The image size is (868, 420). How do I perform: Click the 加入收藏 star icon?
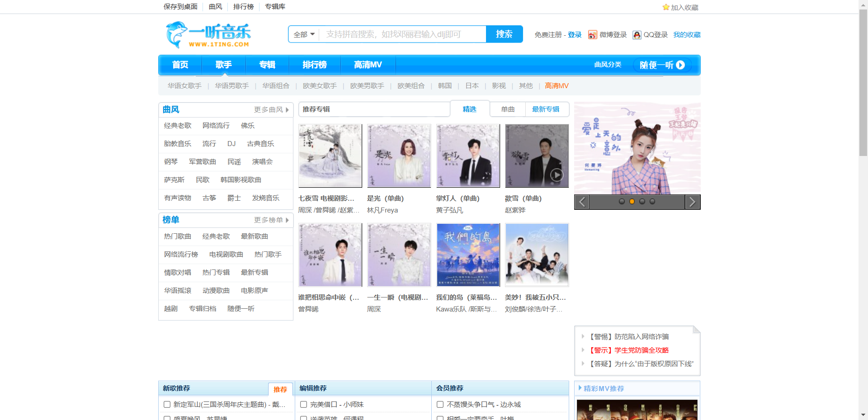665,7
